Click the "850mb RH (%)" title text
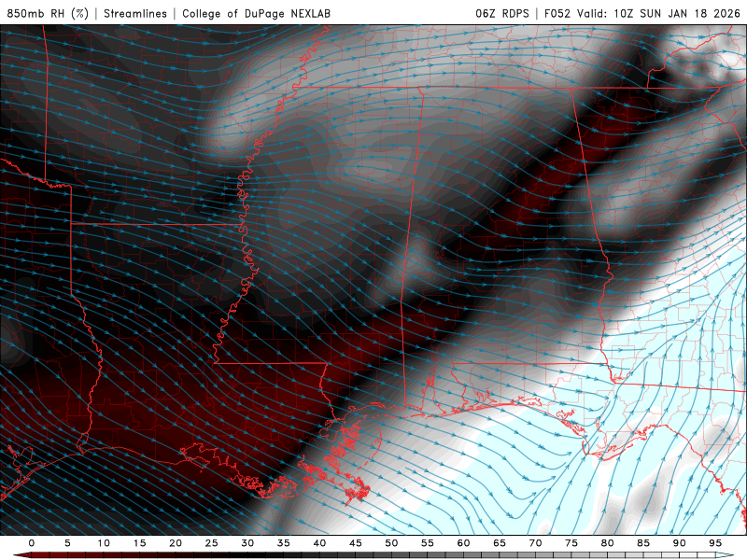747x560 pixels. click(48, 13)
